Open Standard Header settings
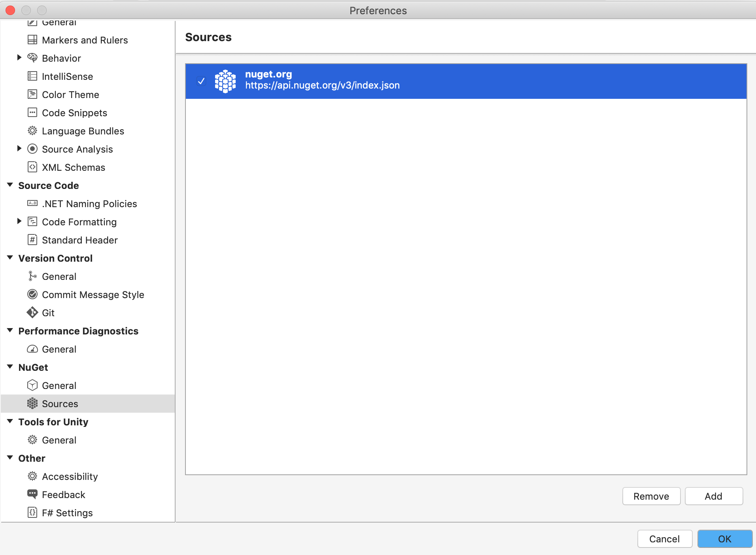The width and height of the screenshot is (756, 555). click(80, 240)
